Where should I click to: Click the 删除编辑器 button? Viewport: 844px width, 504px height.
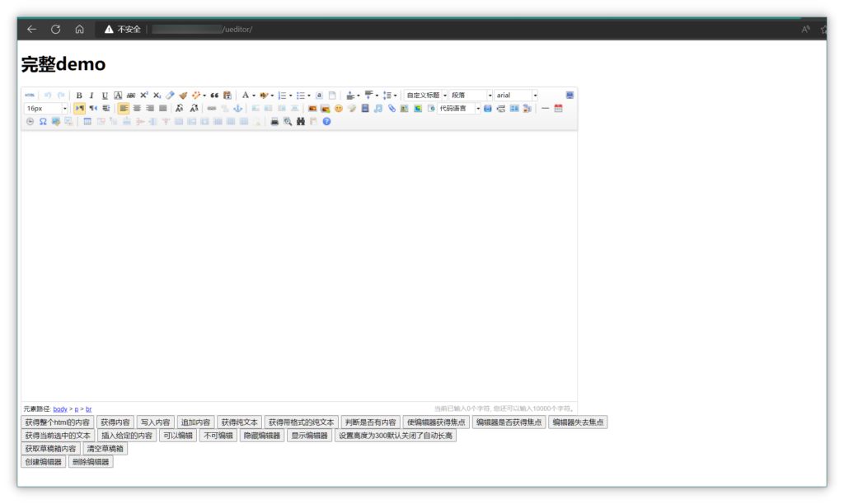(91, 462)
